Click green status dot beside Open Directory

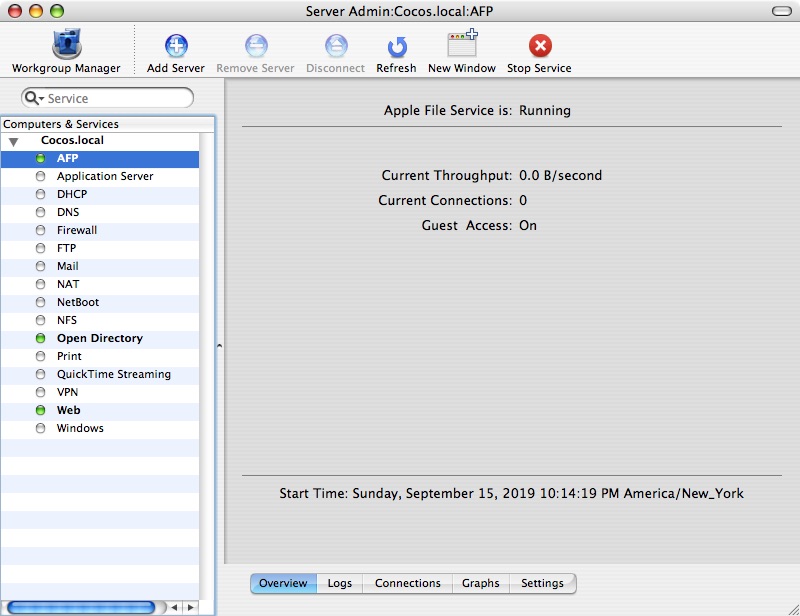[x=40, y=338]
